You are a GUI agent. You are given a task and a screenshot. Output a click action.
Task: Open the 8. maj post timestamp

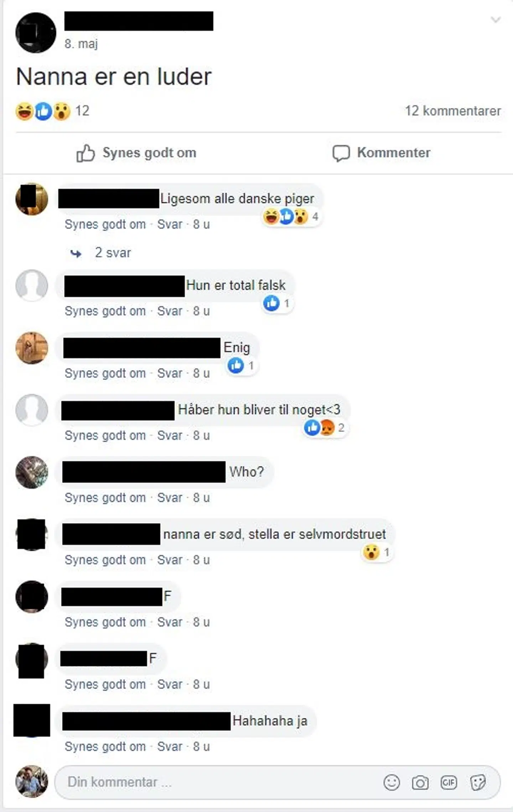[x=81, y=44]
